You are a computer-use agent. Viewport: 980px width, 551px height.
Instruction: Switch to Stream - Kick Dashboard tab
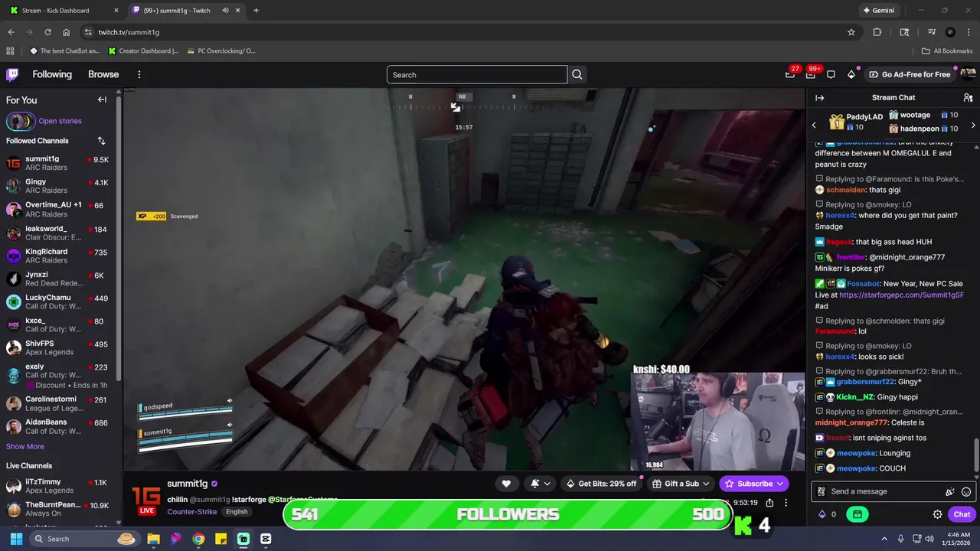point(63,11)
